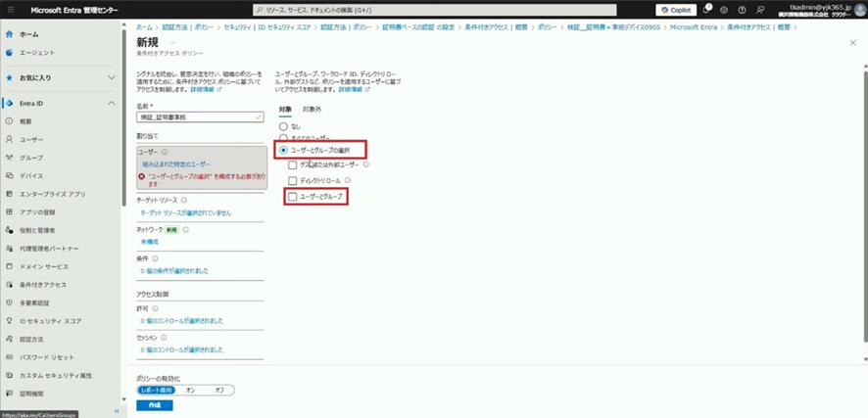Enable the ディレクトリ ロール checkbox
Viewport: 868px width, 418px height.
(x=292, y=180)
